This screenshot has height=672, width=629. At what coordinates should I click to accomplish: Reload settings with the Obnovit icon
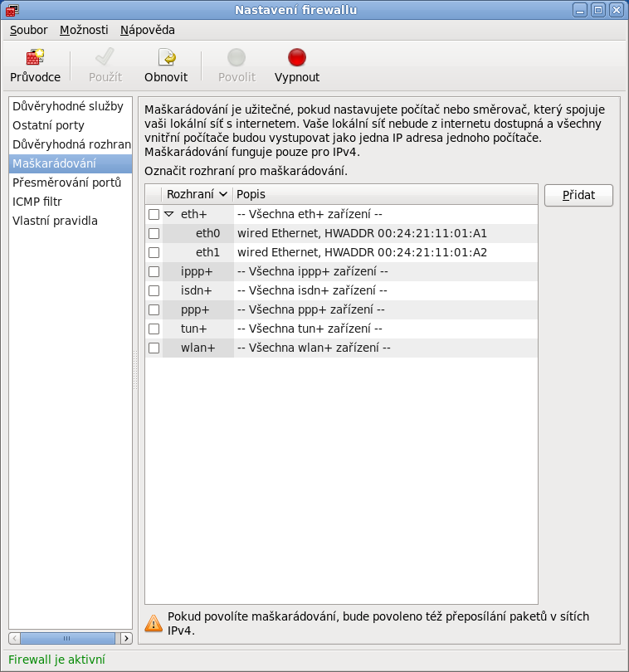point(166,57)
